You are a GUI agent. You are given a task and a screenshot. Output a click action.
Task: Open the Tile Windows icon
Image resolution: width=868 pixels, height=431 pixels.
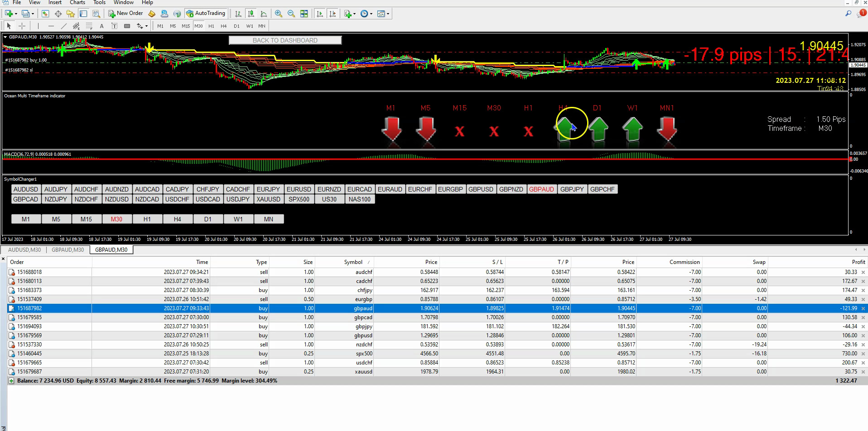(304, 14)
